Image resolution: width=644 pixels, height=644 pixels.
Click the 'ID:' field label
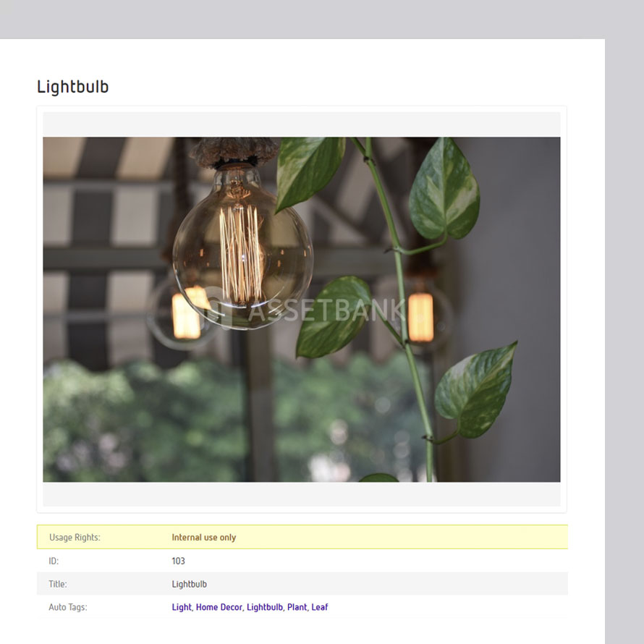click(x=54, y=561)
